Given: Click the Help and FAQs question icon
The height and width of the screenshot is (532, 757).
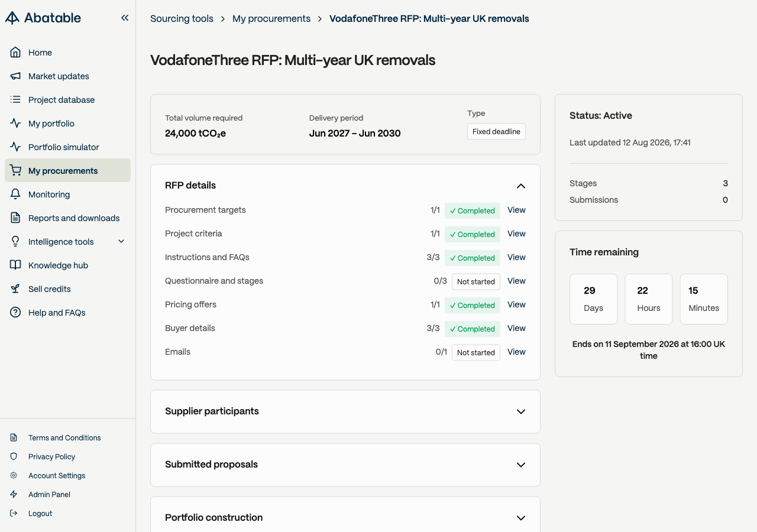Looking at the screenshot, I should (15, 313).
